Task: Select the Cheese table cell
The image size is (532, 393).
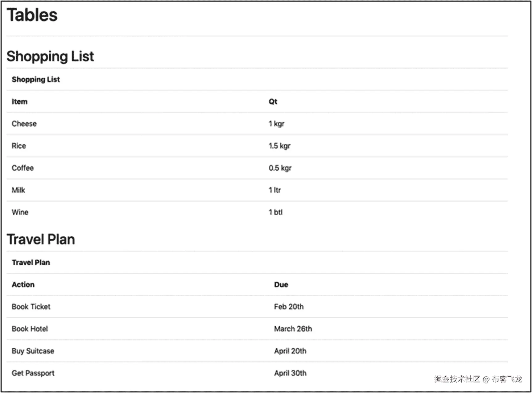Action: pyautogui.click(x=24, y=124)
